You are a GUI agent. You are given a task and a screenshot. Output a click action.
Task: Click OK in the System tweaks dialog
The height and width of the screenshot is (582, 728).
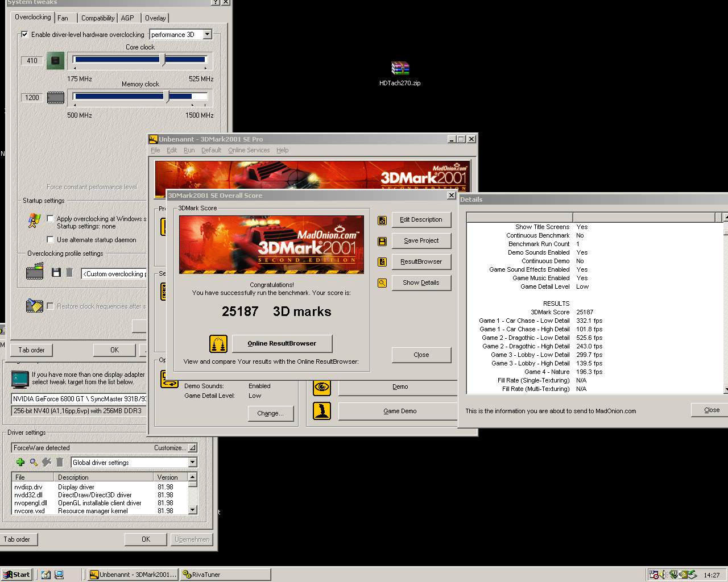[x=114, y=350]
